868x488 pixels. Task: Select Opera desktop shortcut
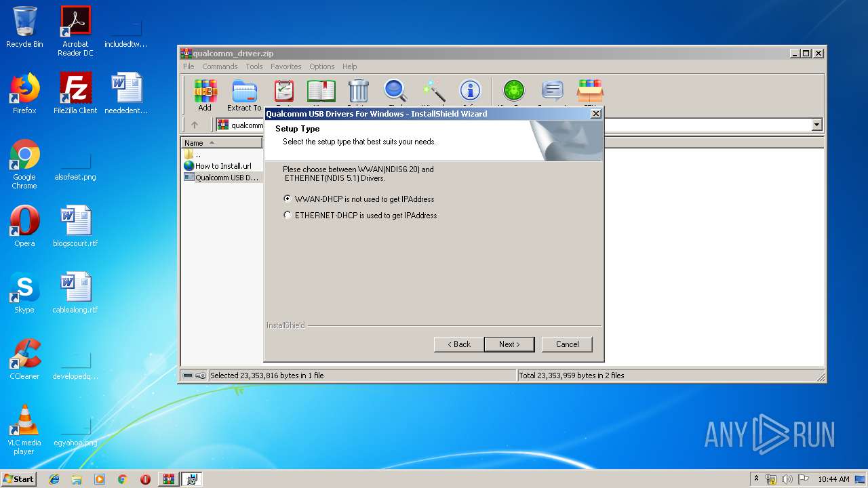24,226
